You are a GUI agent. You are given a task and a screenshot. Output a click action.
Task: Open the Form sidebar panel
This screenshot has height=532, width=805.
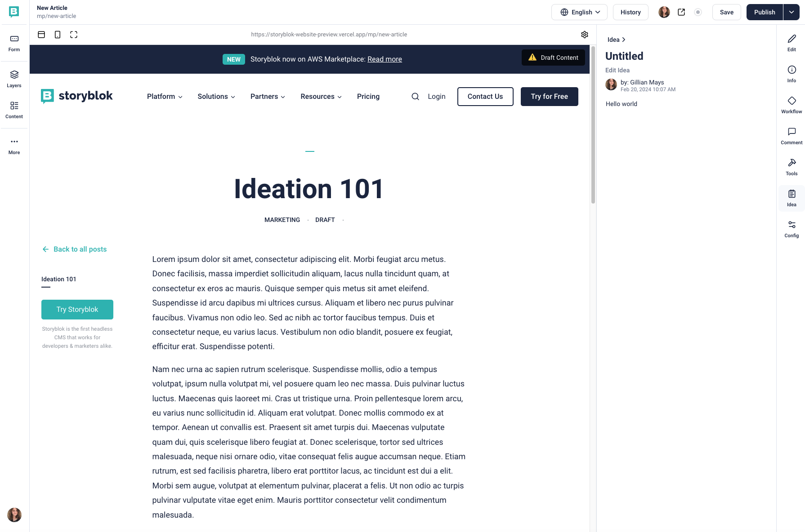point(14,43)
